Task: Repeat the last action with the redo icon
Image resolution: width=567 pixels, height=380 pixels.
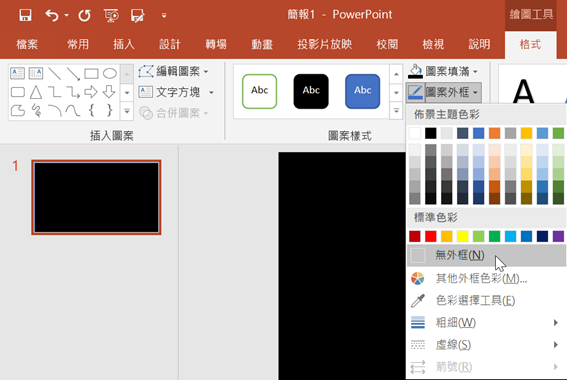Action: 84,16
